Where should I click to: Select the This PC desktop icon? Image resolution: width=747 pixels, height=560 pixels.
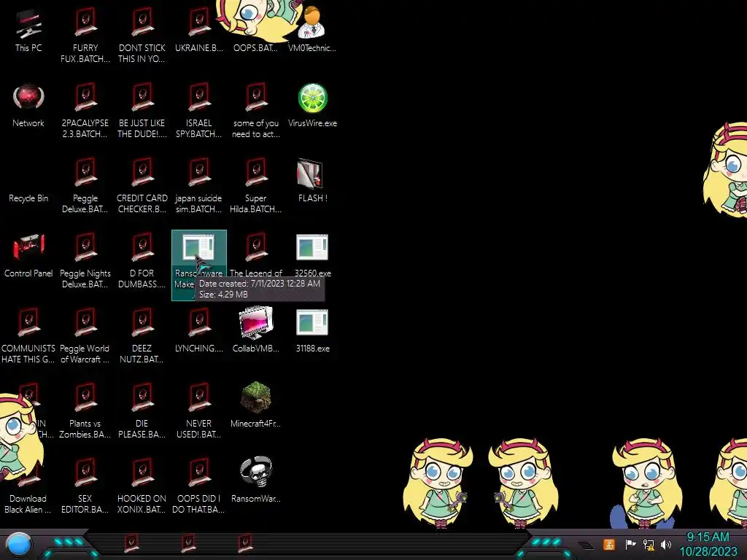28,24
